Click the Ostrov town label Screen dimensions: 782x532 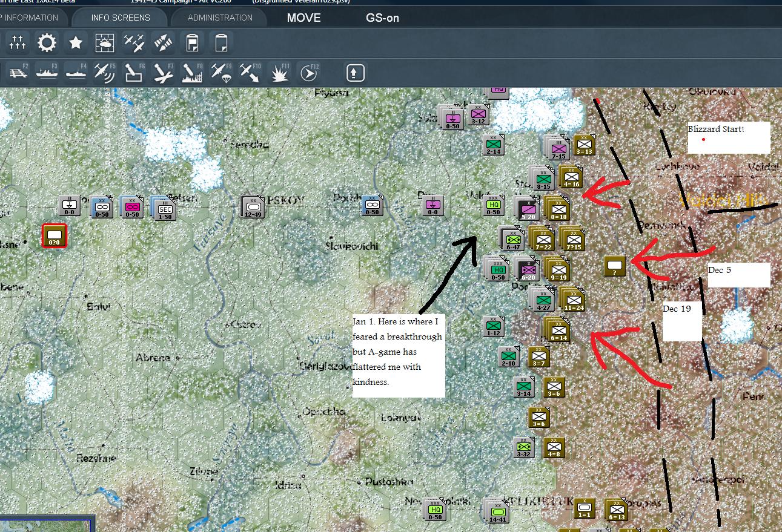click(246, 324)
